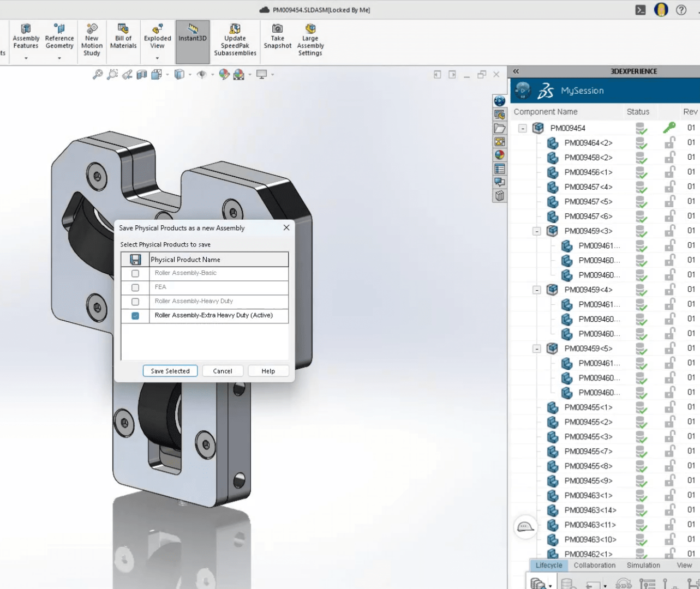Open Large Assembly Settings
This screenshot has height=589, width=700.
[310, 38]
